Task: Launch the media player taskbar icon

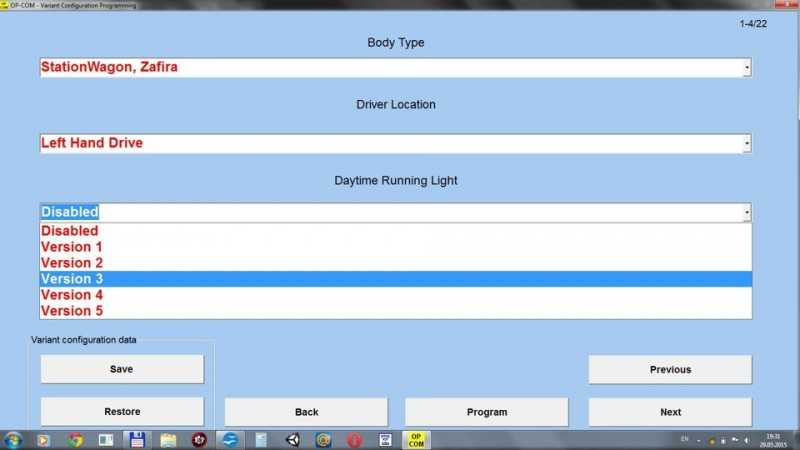Action: click(43, 440)
